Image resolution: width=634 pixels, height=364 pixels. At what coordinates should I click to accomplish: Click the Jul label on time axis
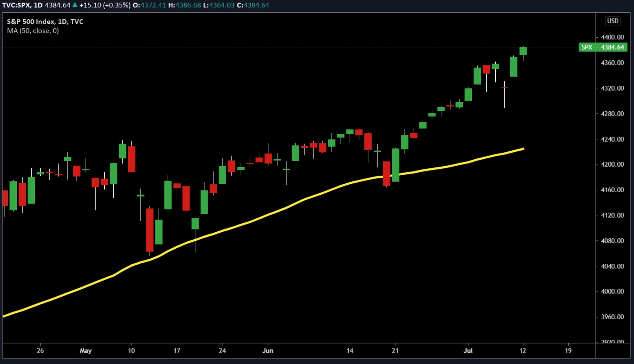pos(468,350)
